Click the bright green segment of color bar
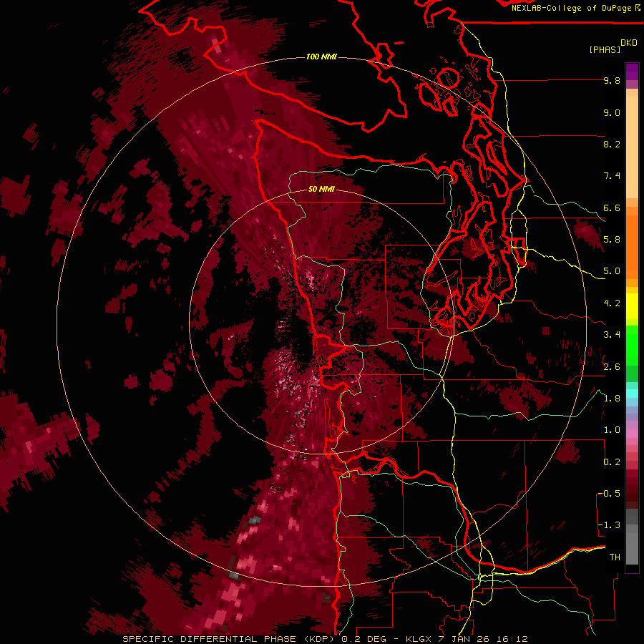Image resolution: width=644 pixels, height=644 pixels. coord(632,345)
